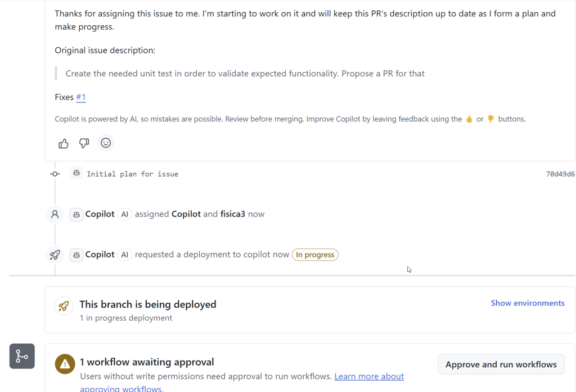576x392 pixels.
Task: Click the rocket icon for deployment event
Action: [55, 255]
